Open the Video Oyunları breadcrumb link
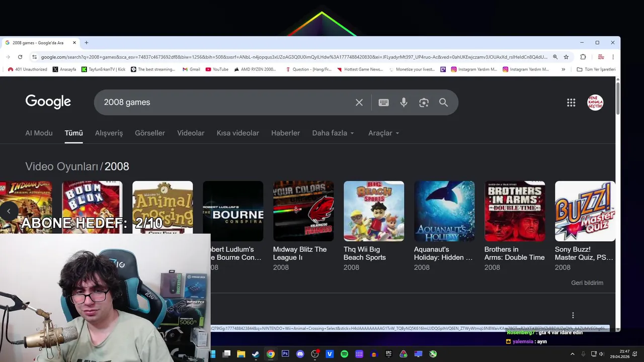 61,166
